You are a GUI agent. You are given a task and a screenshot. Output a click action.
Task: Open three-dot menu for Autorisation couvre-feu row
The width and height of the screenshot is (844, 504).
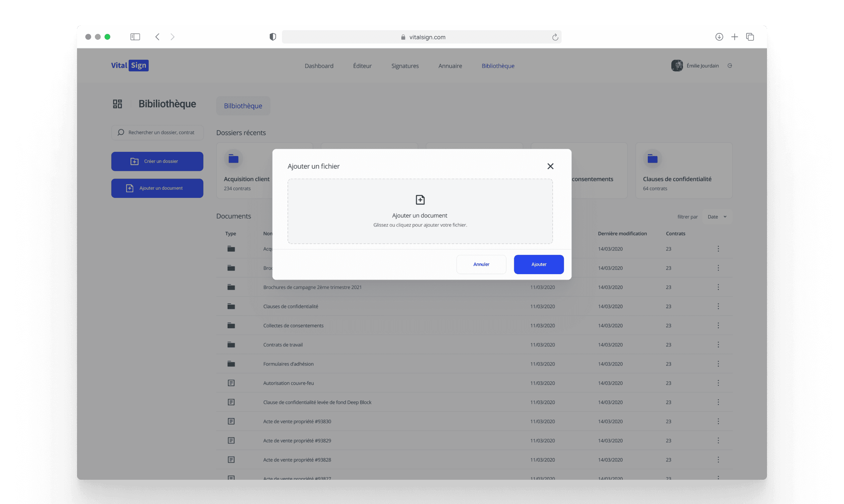coord(718,383)
